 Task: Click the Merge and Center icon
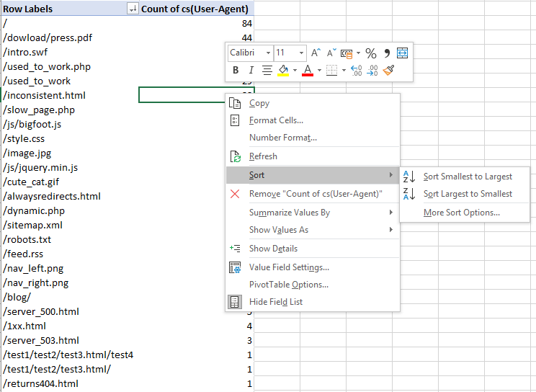point(403,53)
